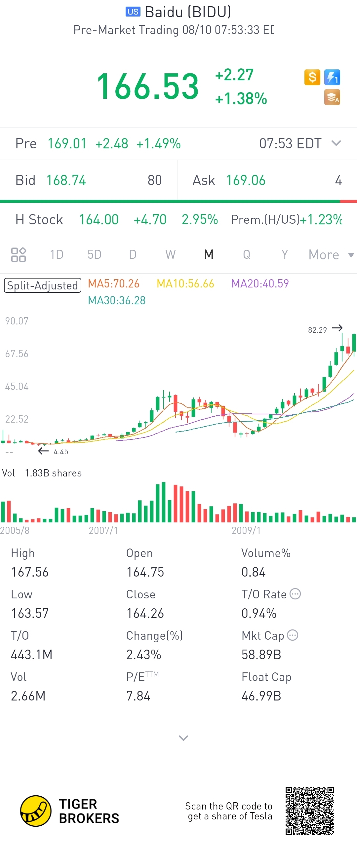Tap the Bid price 168.74
This screenshot has width=357, height=868.
coord(66,180)
